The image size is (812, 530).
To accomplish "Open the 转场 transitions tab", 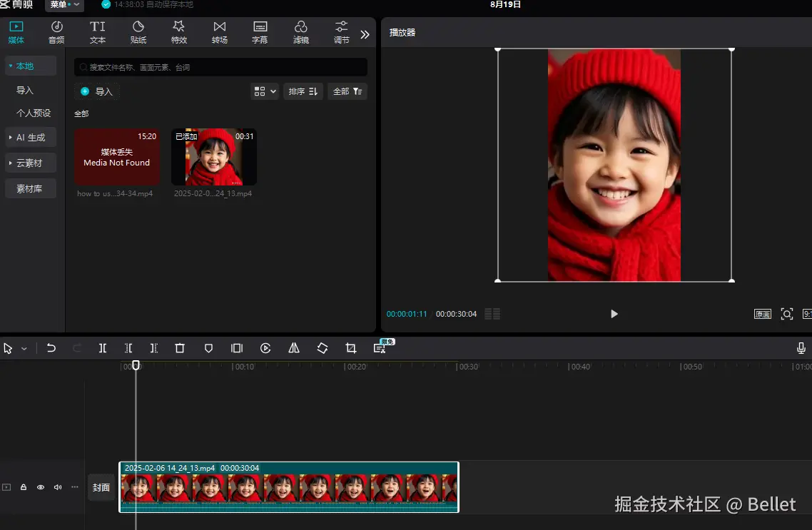I will tap(220, 32).
